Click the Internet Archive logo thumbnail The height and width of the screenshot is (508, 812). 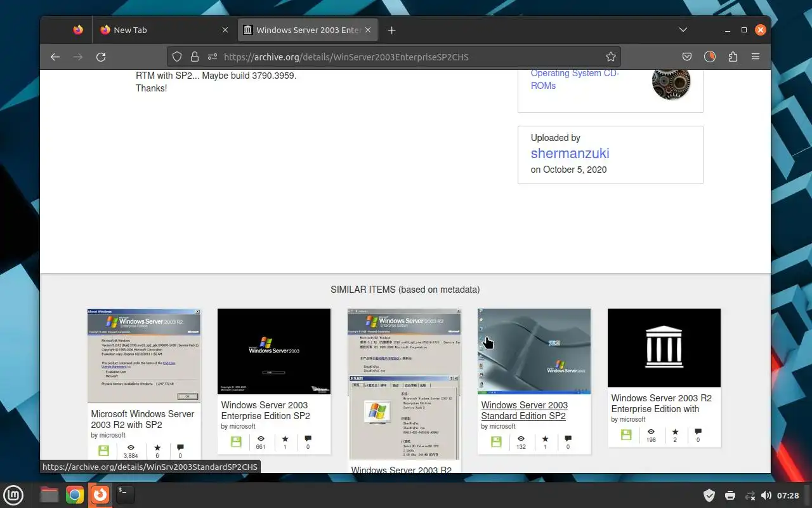coord(664,348)
